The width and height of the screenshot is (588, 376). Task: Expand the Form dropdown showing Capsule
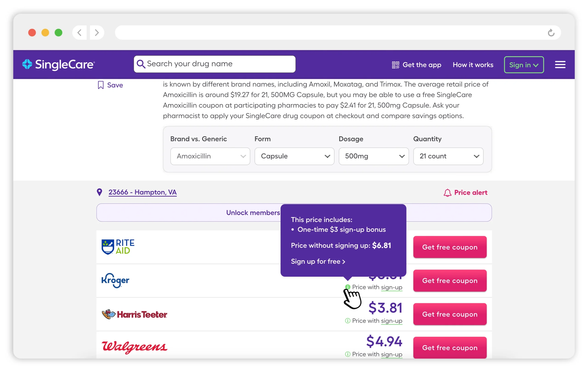(294, 156)
